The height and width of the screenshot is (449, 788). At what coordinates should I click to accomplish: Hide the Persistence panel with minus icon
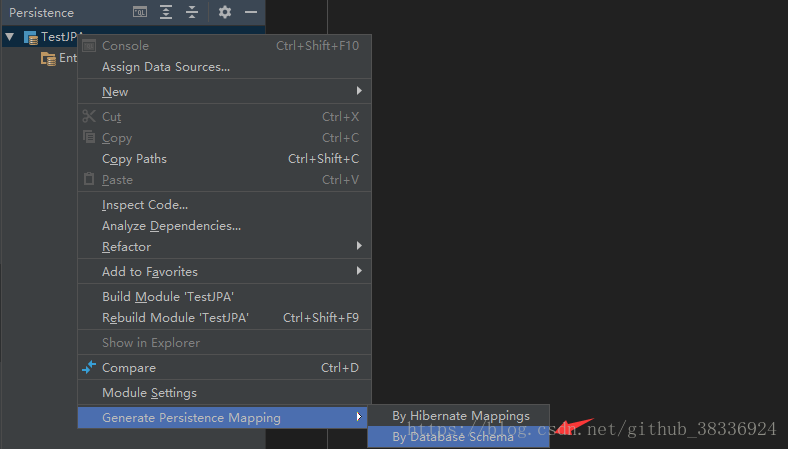click(x=251, y=12)
